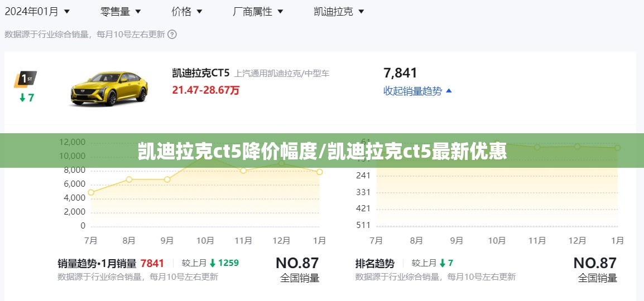This screenshot has width=644, height=301.
Task: Click the 21.47-28.67万 price range
Action: [x=205, y=90]
